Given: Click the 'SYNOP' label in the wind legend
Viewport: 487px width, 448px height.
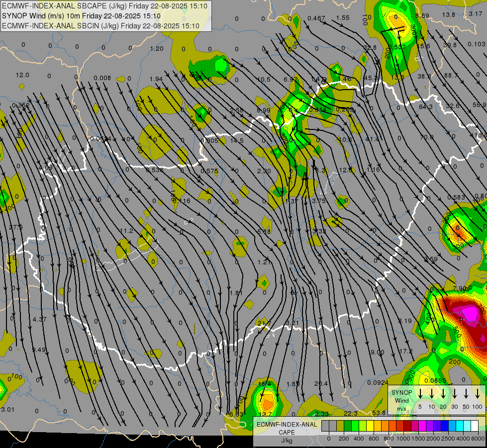Looking at the screenshot, I should coord(401,393).
